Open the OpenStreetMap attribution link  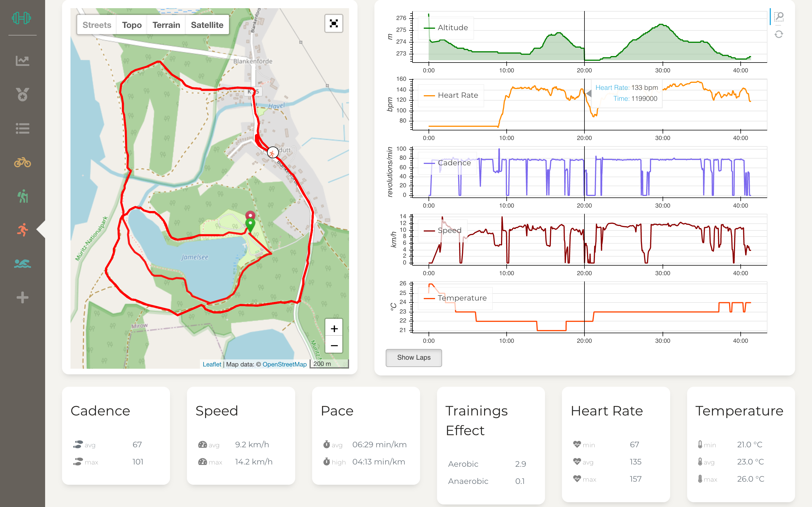[x=284, y=364]
